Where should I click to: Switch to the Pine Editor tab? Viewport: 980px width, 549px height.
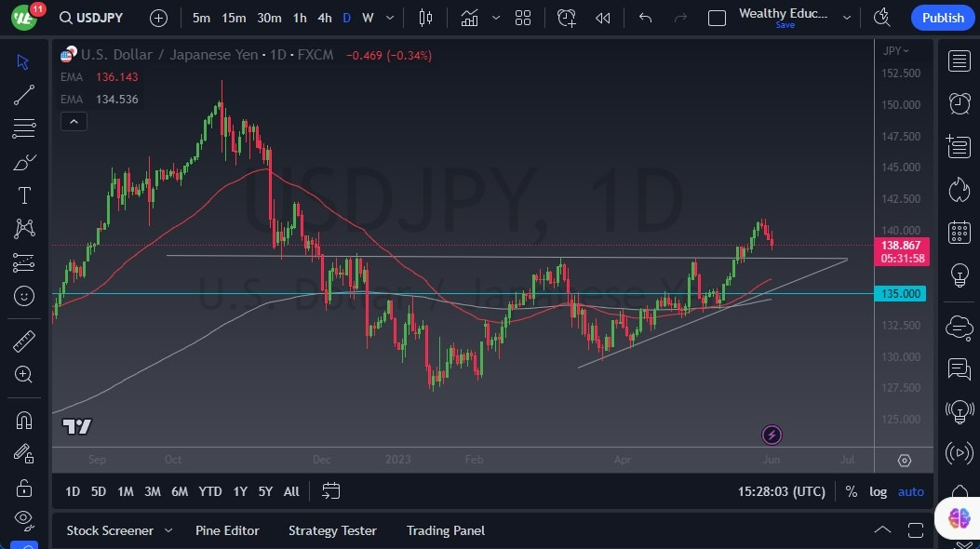coord(227,530)
